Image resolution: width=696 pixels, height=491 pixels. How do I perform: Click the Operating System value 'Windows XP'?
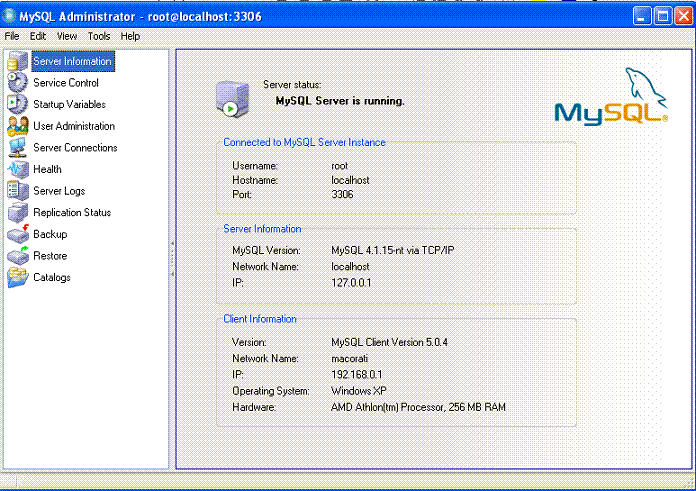pyautogui.click(x=359, y=391)
